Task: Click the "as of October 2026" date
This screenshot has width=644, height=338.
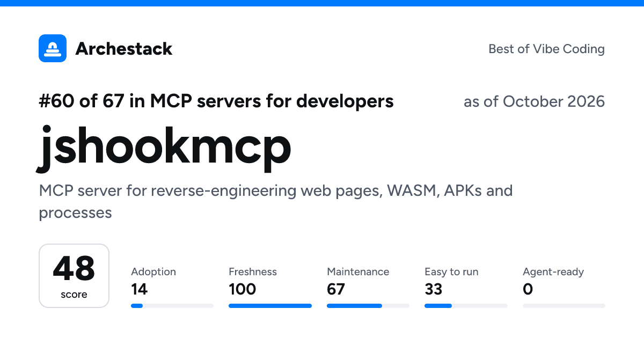Action: pyautogui.click(x=534, y=101)
